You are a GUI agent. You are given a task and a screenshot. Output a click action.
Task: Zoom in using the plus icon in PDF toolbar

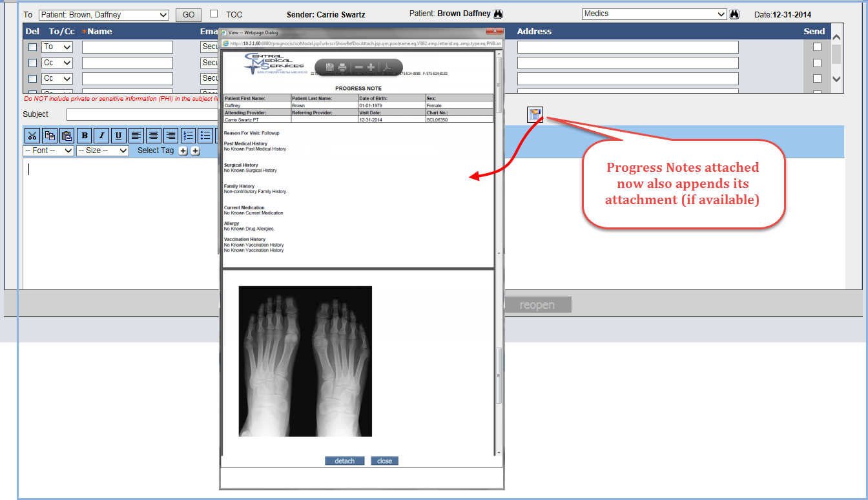371,67
